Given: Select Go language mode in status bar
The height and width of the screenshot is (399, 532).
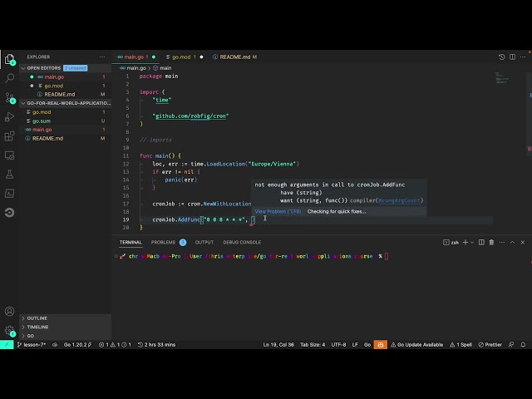Looking at the screenshot, I should tap(367, 345).
